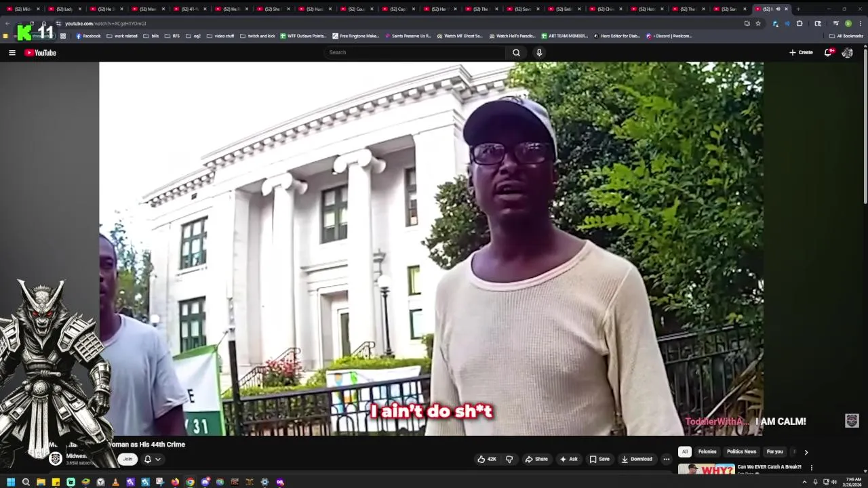This screenshot has height=488, width=868.
Task: Open Firefox from taskbar
Action: [175, 482]
